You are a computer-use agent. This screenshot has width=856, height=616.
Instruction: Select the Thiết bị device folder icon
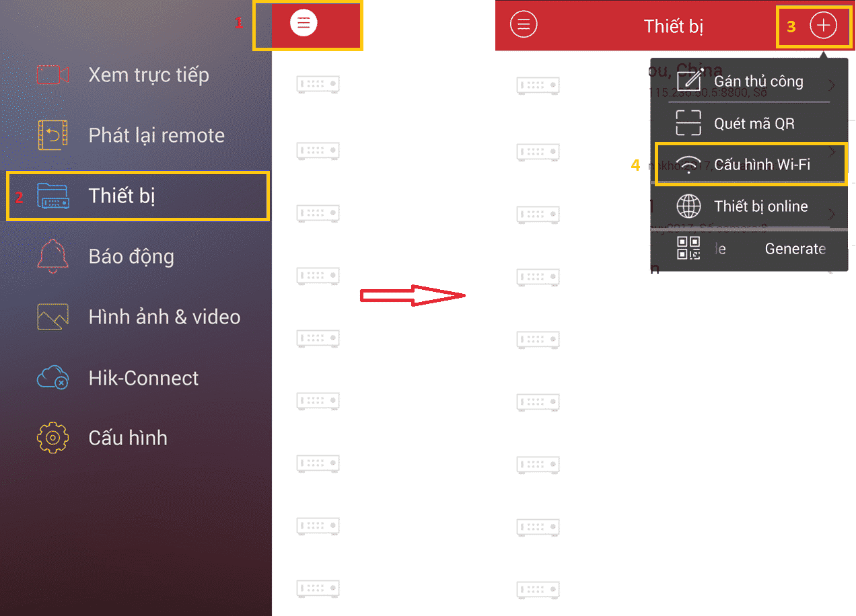pyautogui.click(x=53, y=196)
